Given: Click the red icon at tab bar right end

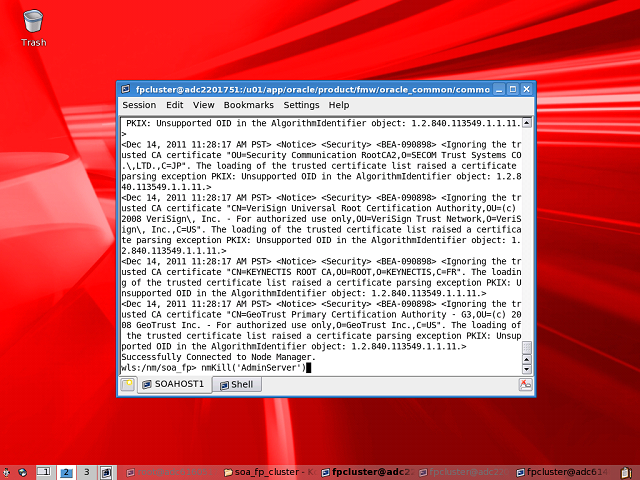Looking at the screenshot, I should [x=525, y=384].
